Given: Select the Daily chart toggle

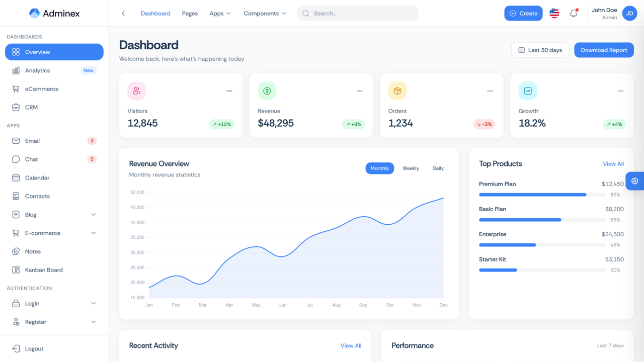Looking at the screenshot, I should tap(438, 168).
